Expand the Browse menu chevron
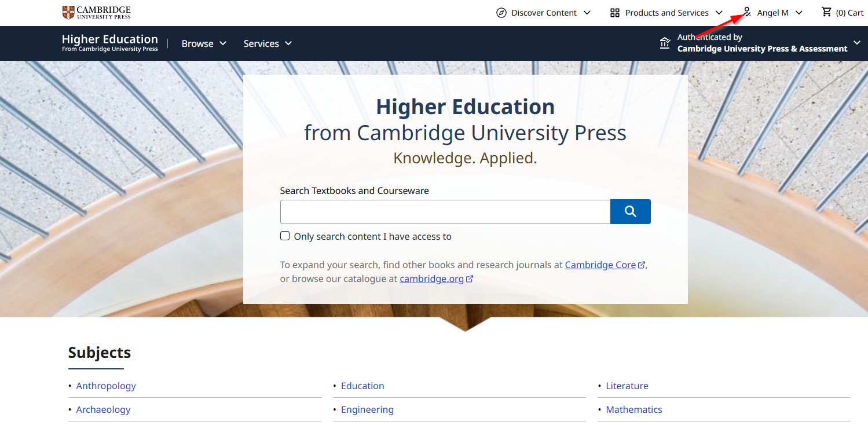 pos(223,43)
